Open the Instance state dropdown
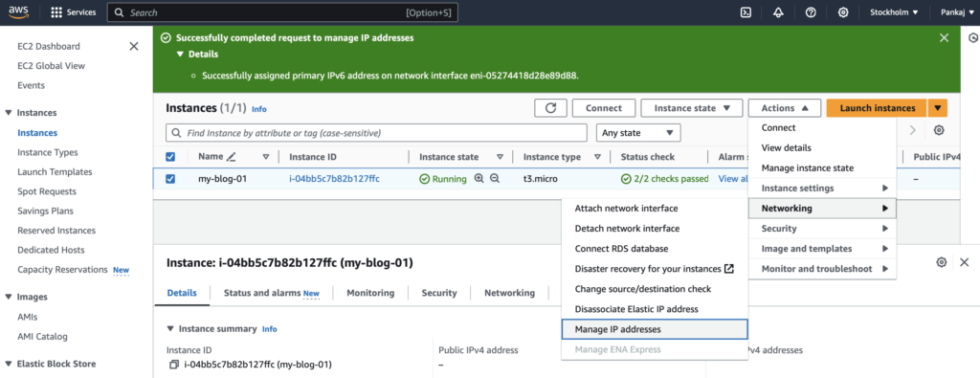 point(692,108)
